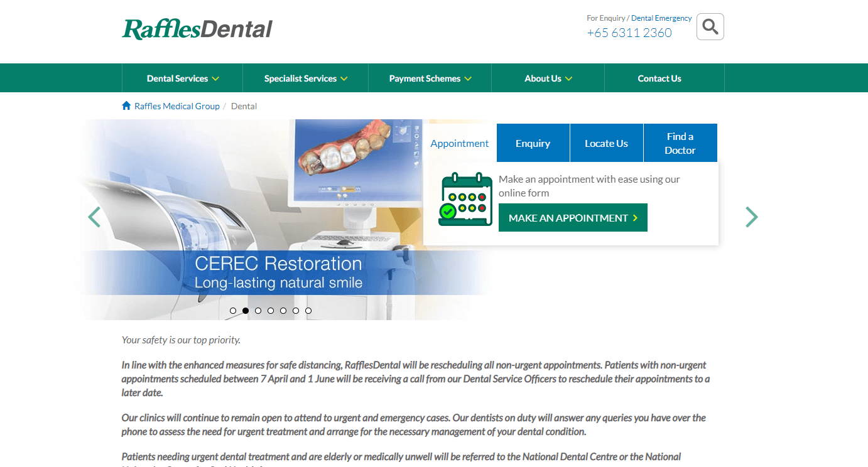Click the RafflesDental logo
The height and width of the screenshot is (467, 868).
(197, 29)
